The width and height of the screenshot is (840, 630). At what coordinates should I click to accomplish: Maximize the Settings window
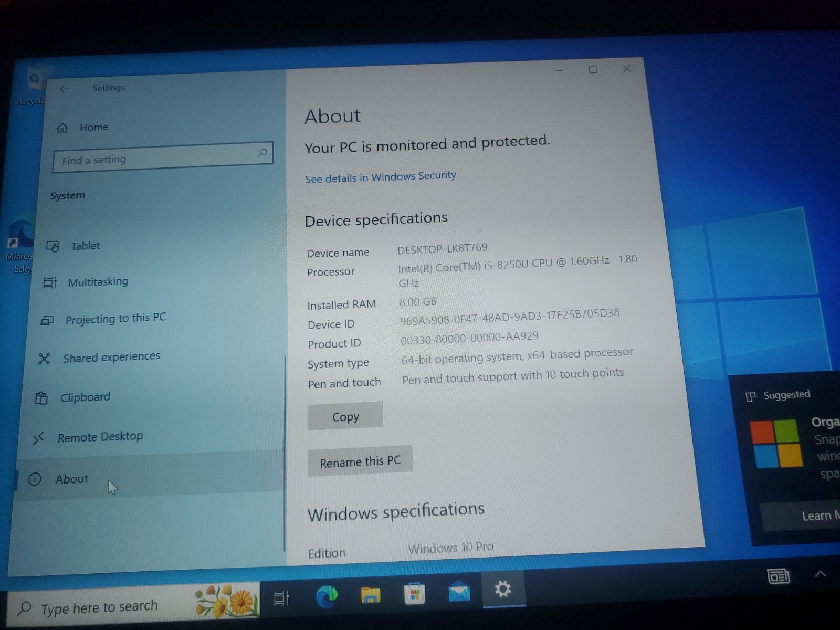(x=593, y=69)
